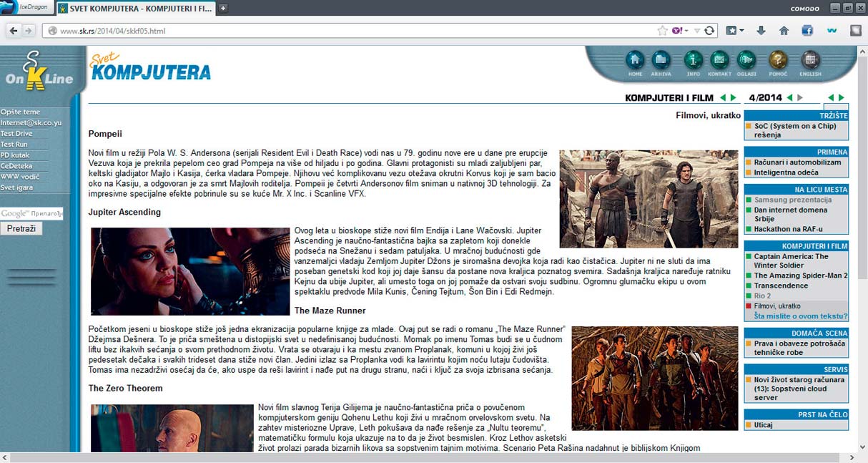The width and height of the screenshot is (868, 463).
Task: Click the Pretraži search button
Action: (x=21, y=229)
